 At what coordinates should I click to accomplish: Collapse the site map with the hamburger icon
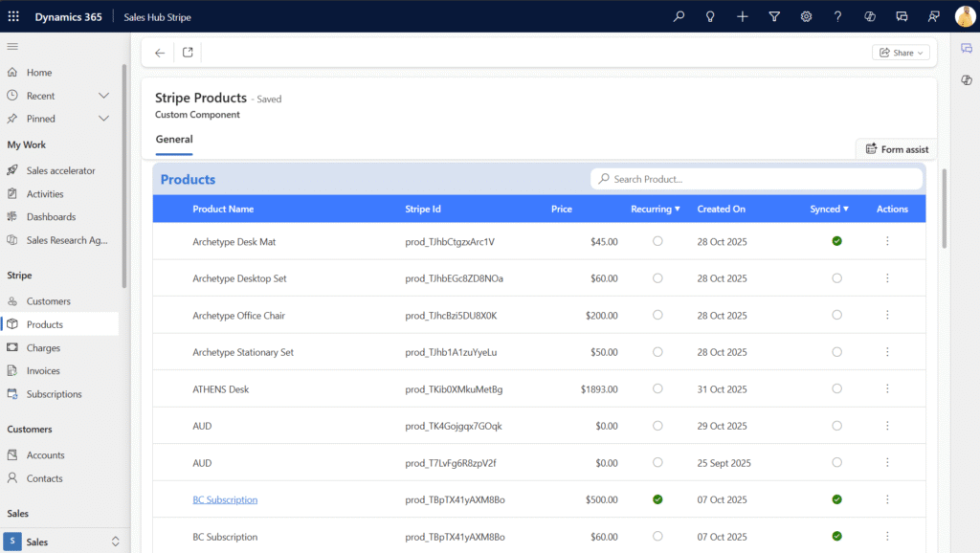pyautogui.click(x=12, y=46)
